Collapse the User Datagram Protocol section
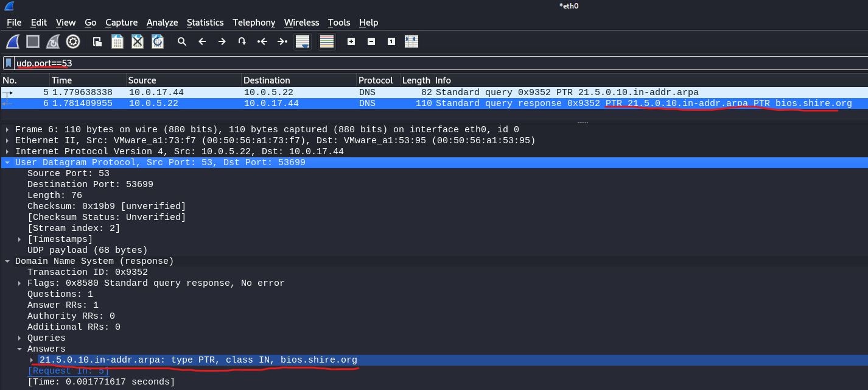Viewport: 868px width, 390px height. (x=7, y=163)
